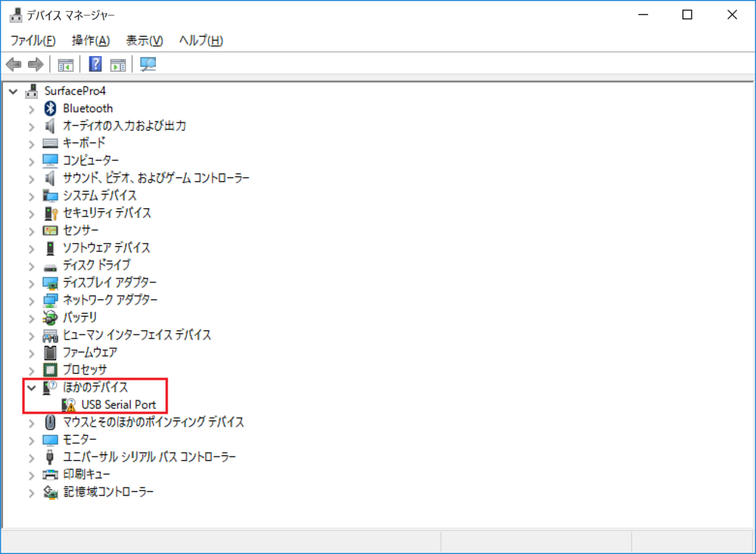Click the Forward arrow toolbar icon
This screenshot has width=756, height=554.
tap(35, 64)
